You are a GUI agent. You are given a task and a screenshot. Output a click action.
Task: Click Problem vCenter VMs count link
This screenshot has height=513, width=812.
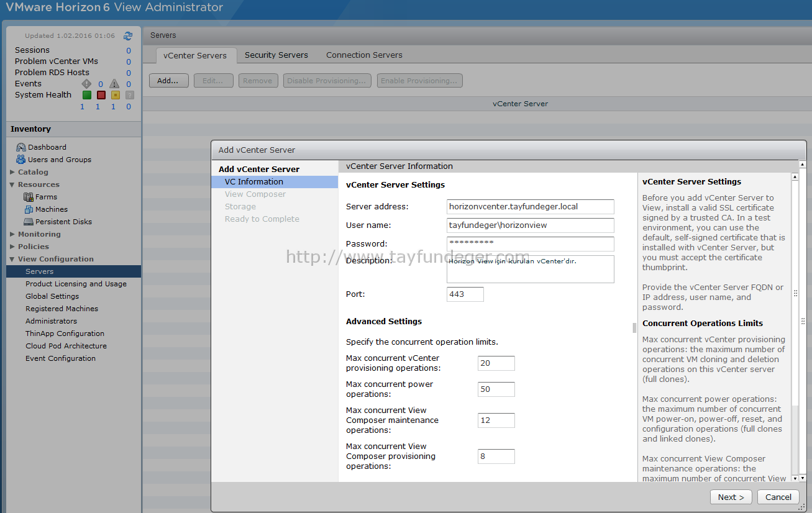click(x=129, y=62)
